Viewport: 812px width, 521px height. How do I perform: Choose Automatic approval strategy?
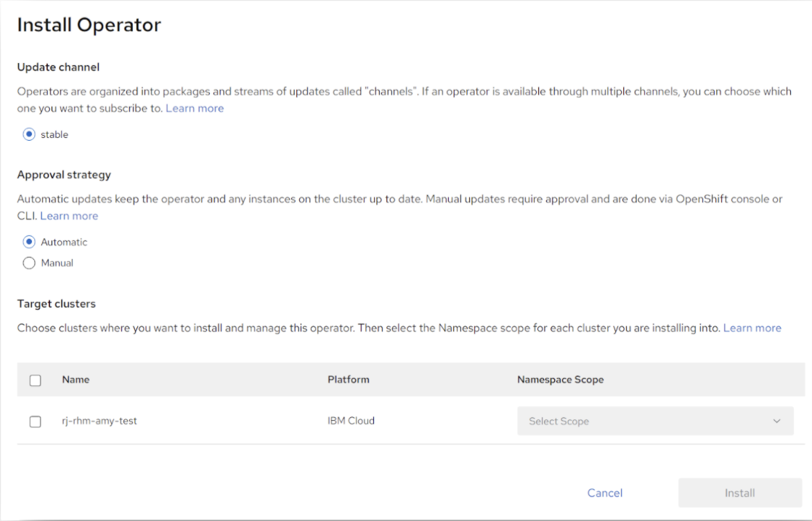coord(29,242)
